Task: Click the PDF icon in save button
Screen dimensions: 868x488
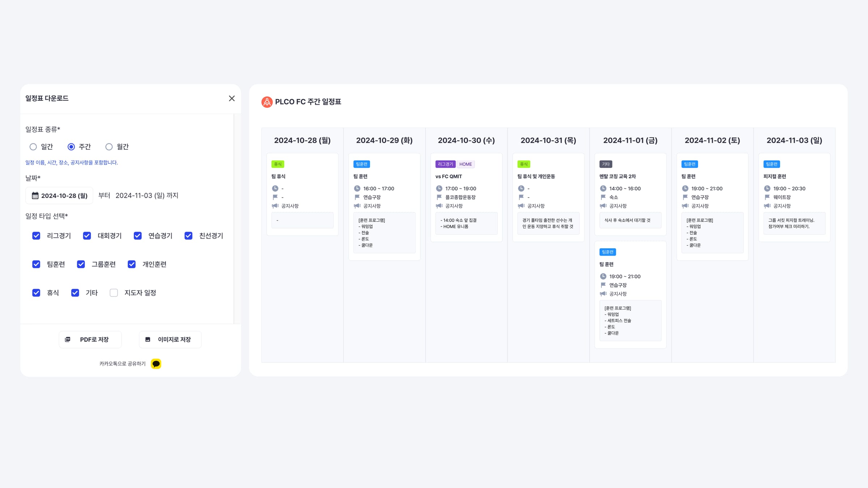Action: [68, 339]
